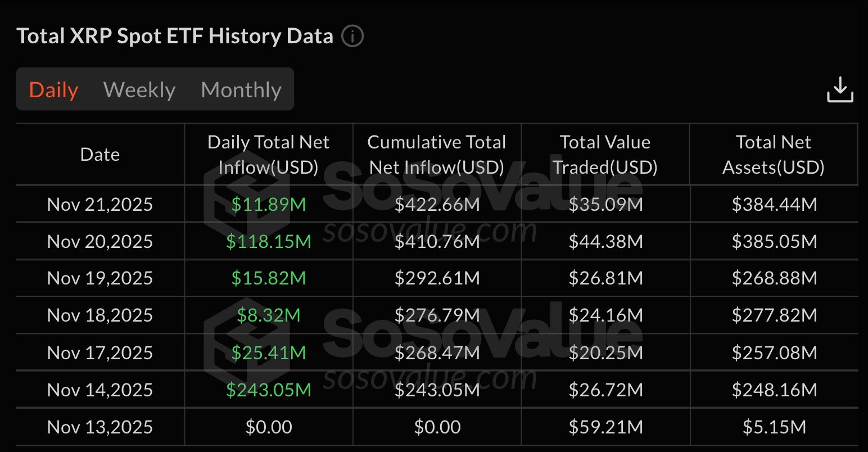Click the Total Value Traded header
The width and height of the screenshot is (868, 452).
tap(605, 155)
